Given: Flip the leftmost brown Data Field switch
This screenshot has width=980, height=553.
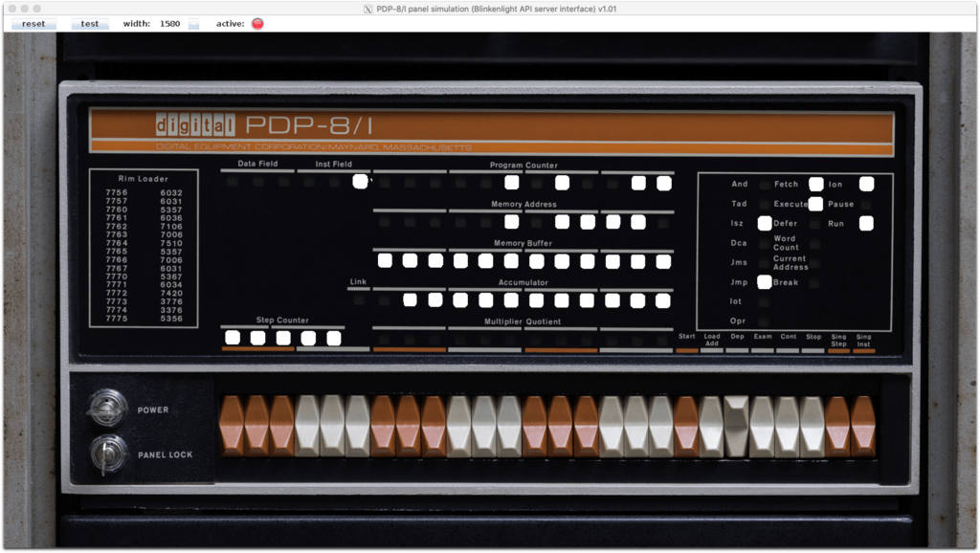Looking at the screenshot, I should coord(232,426).
